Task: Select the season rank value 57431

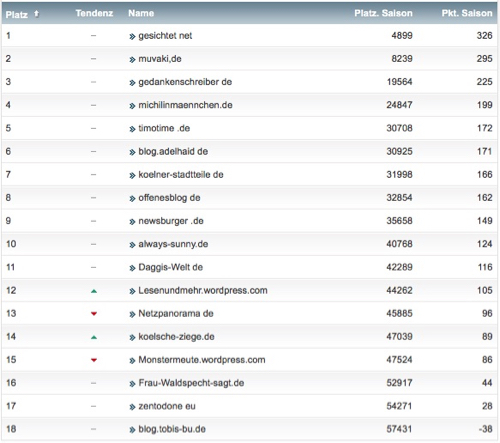Action: point(400,429)
